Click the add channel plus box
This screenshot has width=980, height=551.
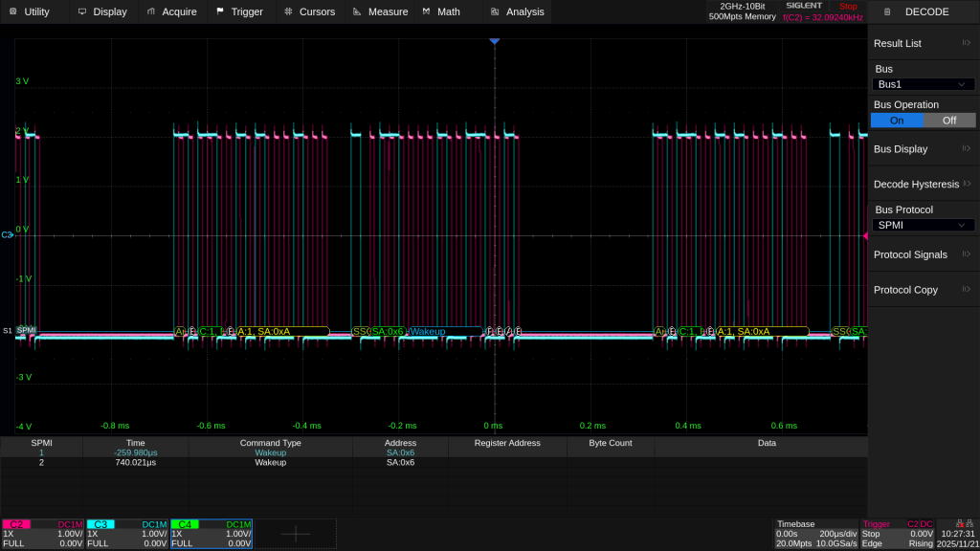pos(296,535)
